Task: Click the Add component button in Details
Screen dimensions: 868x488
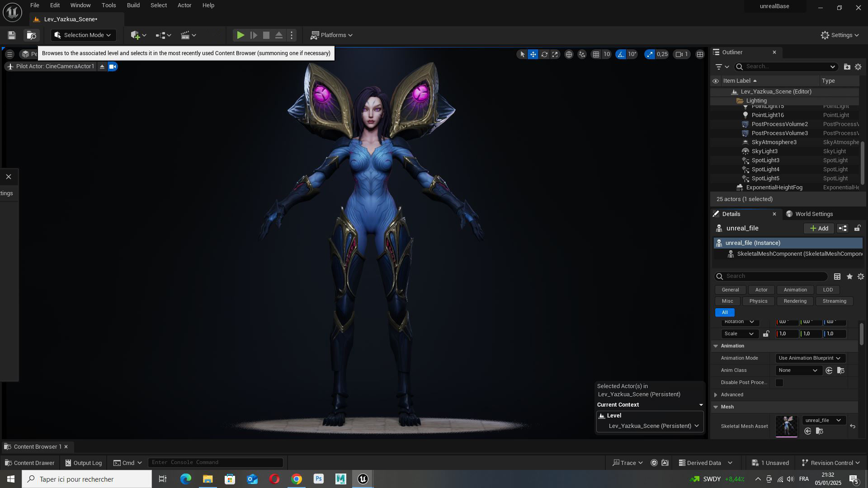Action: click(x=819, y=229)
